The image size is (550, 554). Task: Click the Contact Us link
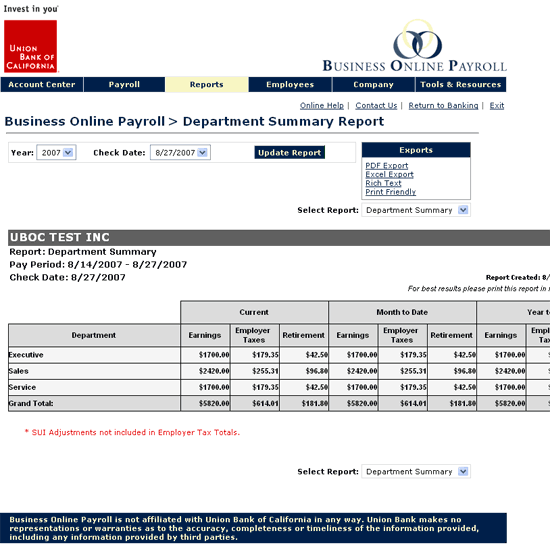tap(376, 105)
